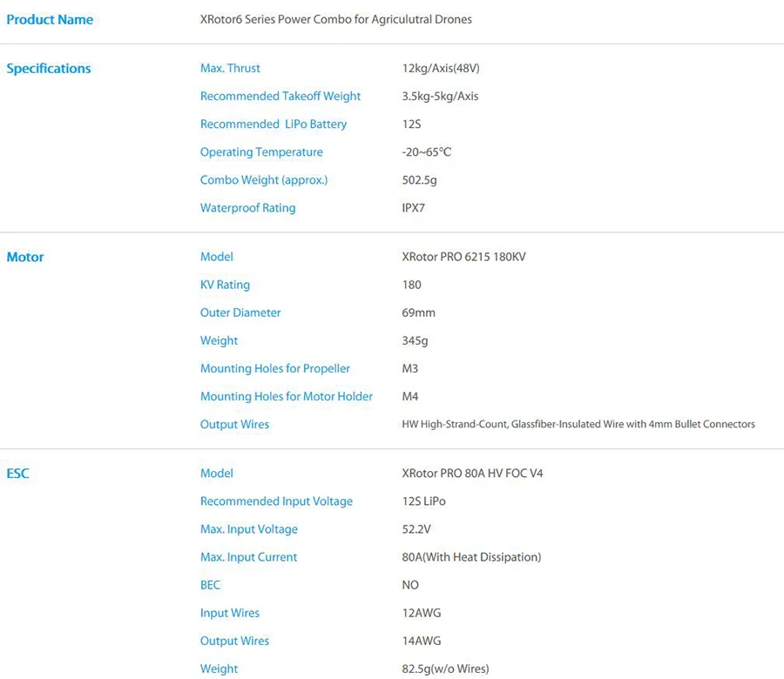Click the 'KV Rating' label
The width and height of the screenshot is (784, 679).
click(225, 285)
